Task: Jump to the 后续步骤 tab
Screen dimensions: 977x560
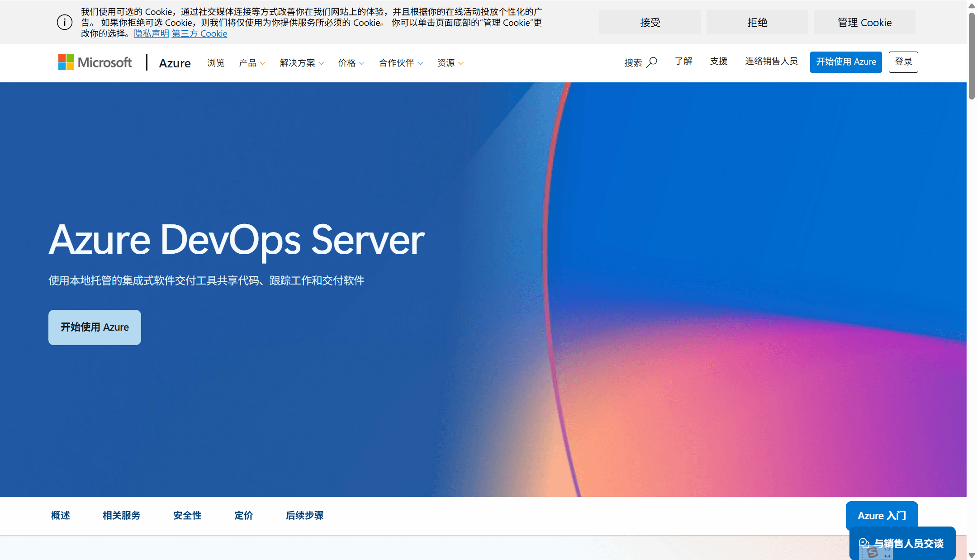Action: tap(304, 515)
